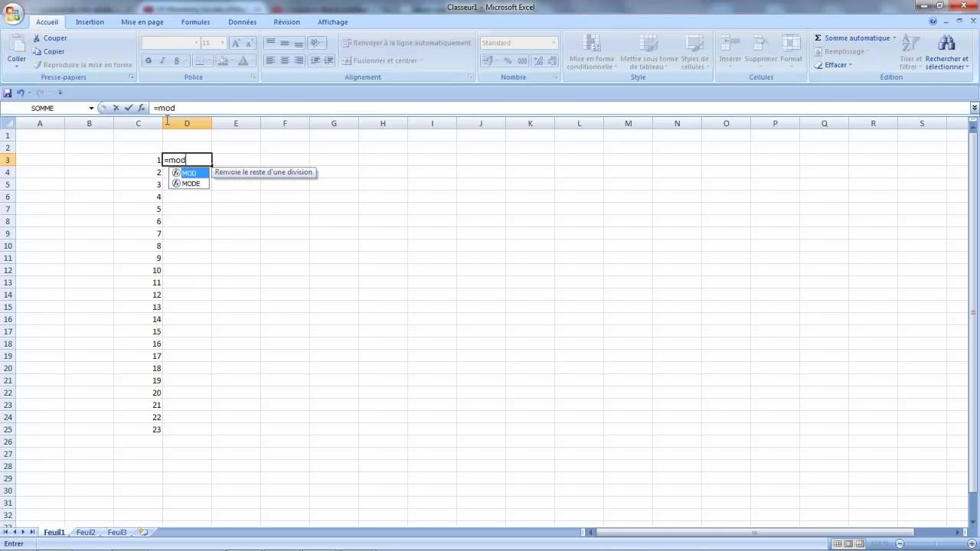Open the font size dropdown showing 11
Viewport: 980px width, 551px height.
(222, 43)
